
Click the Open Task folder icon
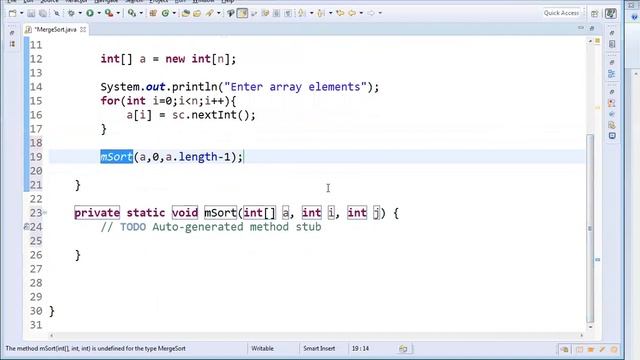pos(197,13)
